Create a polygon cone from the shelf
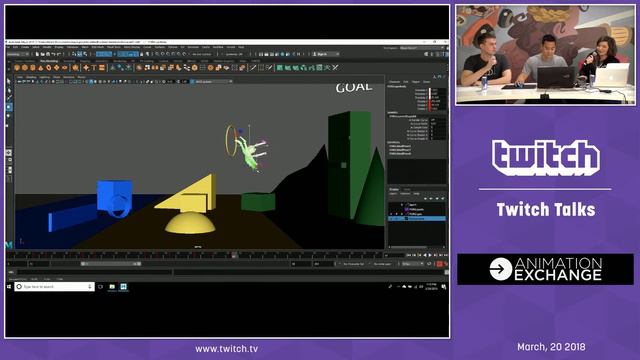 (40, 68)
